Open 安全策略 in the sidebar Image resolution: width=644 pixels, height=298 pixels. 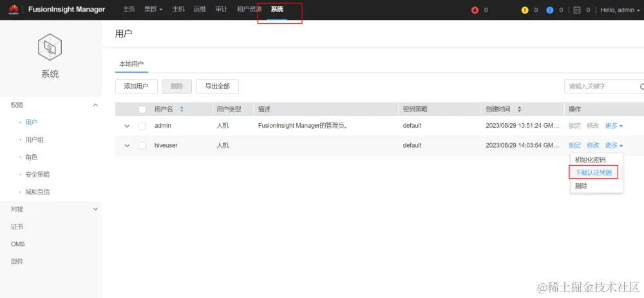click(37, 175)
